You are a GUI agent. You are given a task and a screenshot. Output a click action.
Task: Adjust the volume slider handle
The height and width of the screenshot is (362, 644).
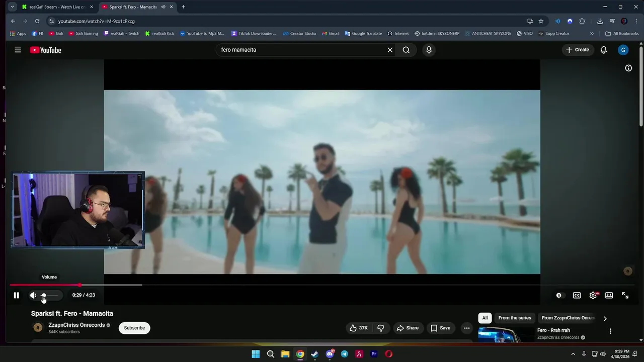click(x=44, y=295)
